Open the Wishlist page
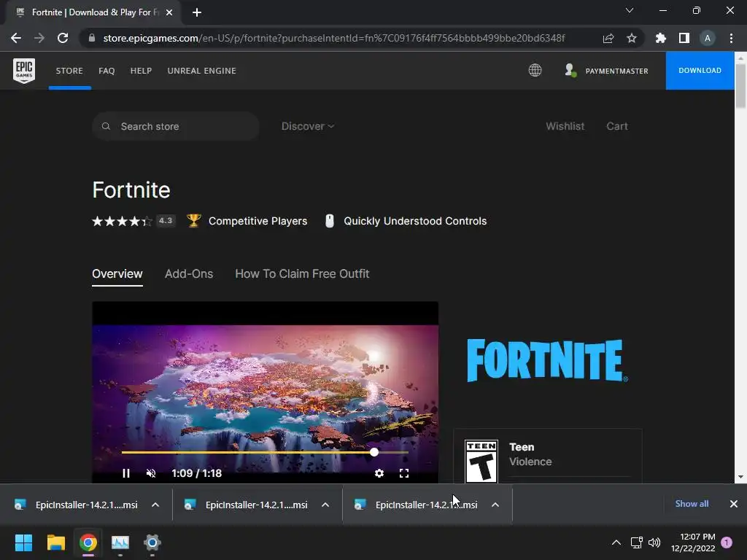 pyautogui.click(x=565, y=126)
